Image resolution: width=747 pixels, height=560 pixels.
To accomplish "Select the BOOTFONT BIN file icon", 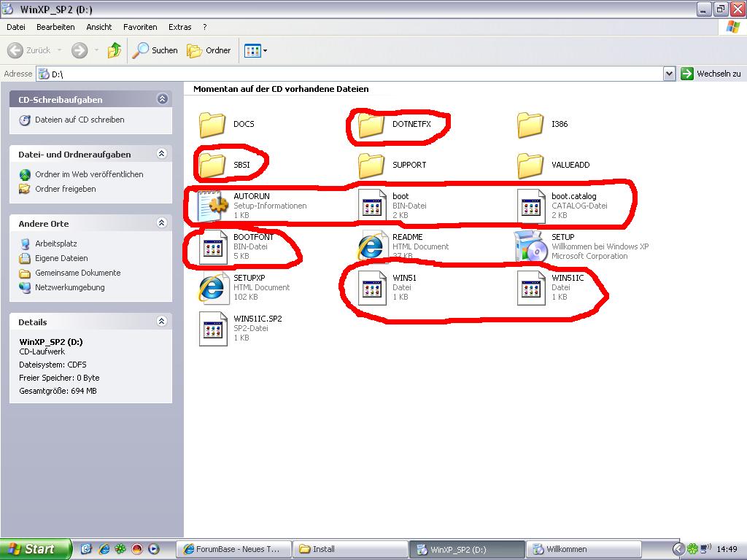I will click(x=213, y=246).
